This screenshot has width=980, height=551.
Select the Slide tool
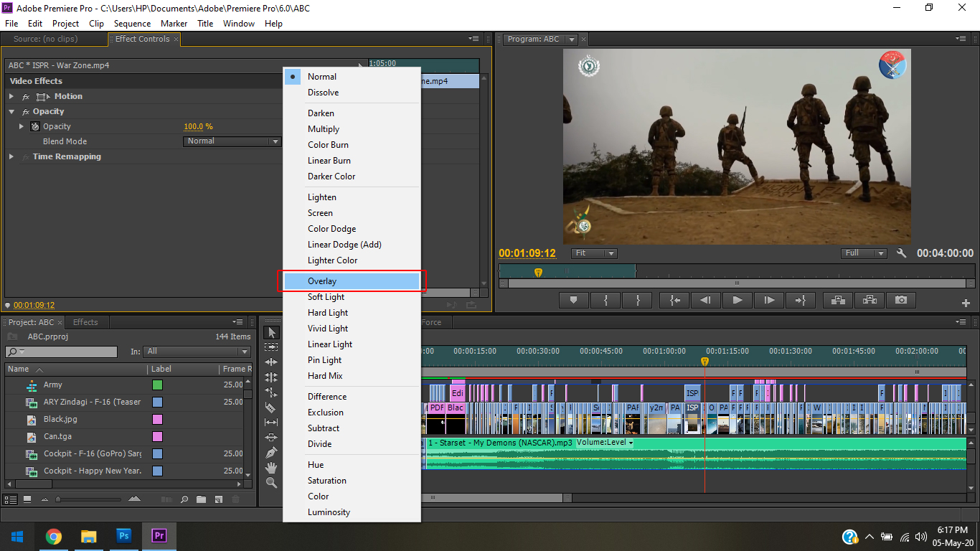click(271, 438)
